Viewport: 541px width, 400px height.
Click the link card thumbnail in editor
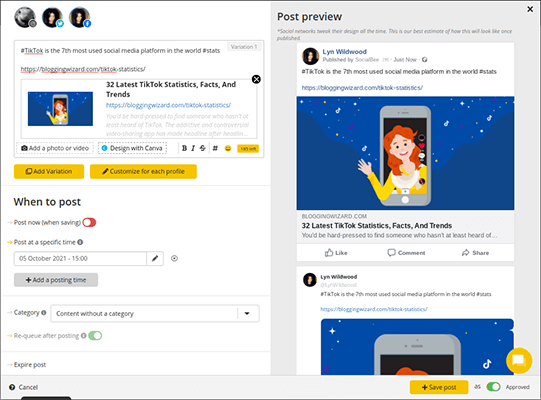pos(60,109)
